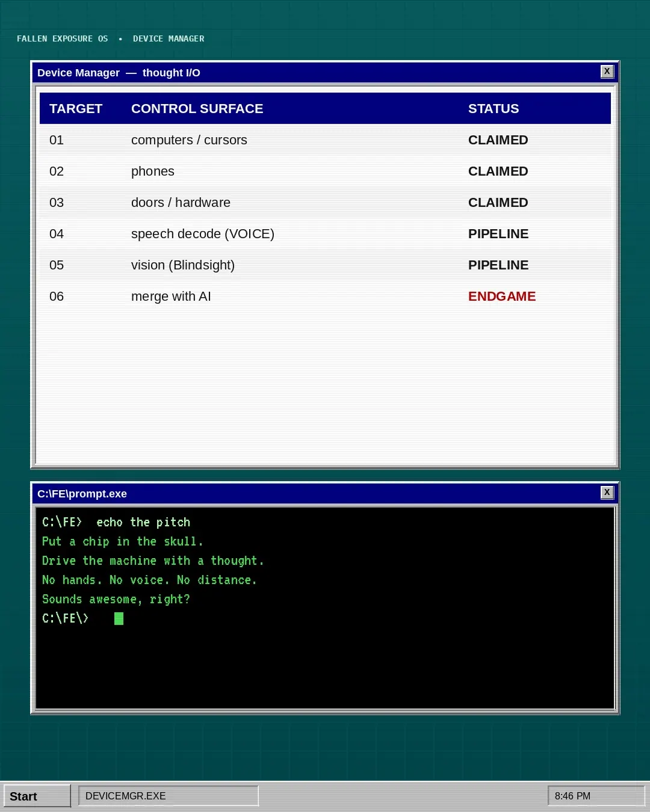Close the C:\FE\prompt.exe window
The height and width of the screenshot is (812, 650).
[x=607, y=493]
